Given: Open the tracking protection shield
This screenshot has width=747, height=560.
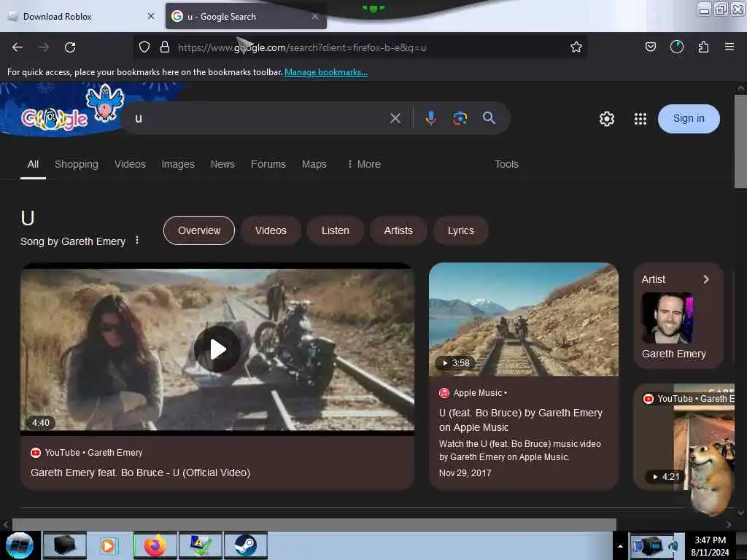Looking at the screenshot, I should pyautogui.click(x=144, y=47).
